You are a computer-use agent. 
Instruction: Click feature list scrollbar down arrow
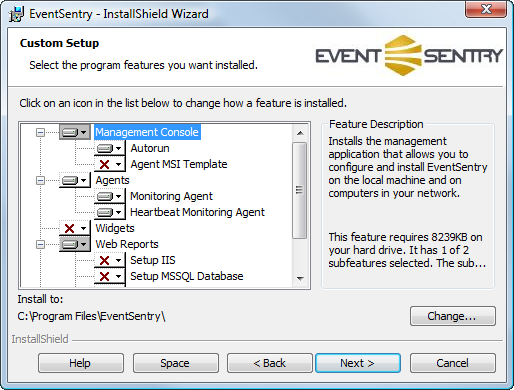point(300,279)
